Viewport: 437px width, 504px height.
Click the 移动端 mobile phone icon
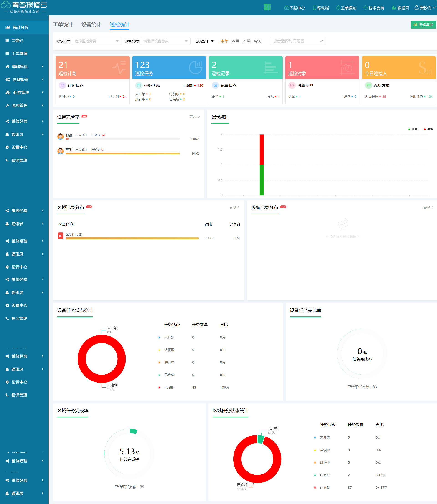(x=315, y=8)
